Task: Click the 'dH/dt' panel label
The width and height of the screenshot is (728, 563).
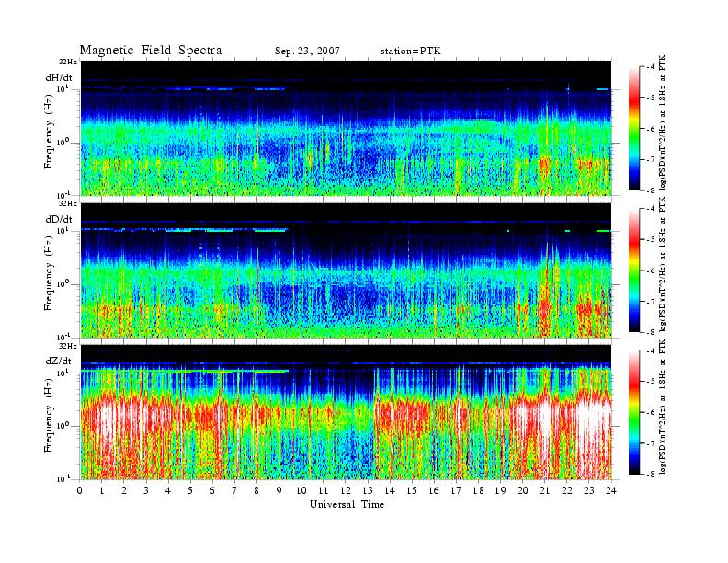Action: (x=59, y=77)
